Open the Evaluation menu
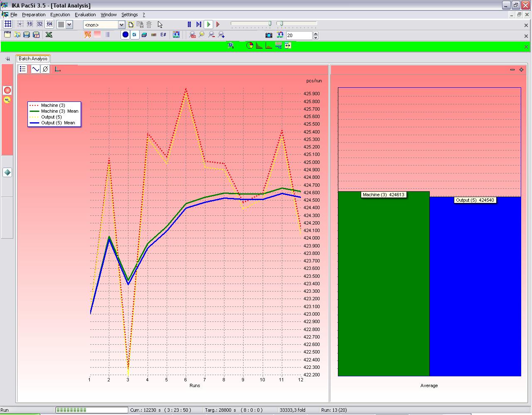 85,15
